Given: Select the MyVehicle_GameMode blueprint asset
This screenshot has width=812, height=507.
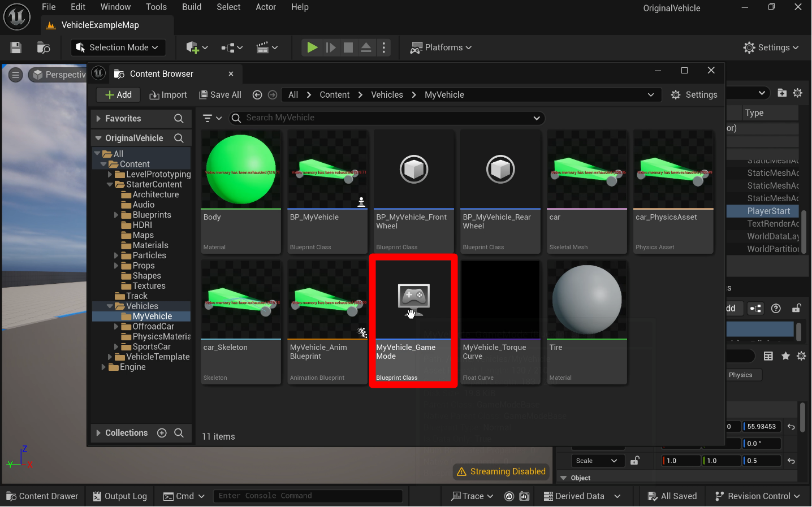Looking at the screenshot, I should [x=413, y=321].
